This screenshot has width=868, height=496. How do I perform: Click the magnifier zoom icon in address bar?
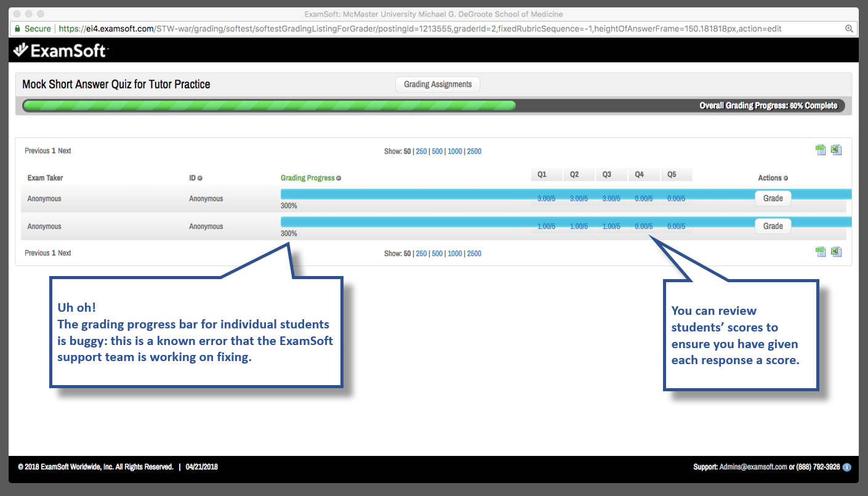849,29
